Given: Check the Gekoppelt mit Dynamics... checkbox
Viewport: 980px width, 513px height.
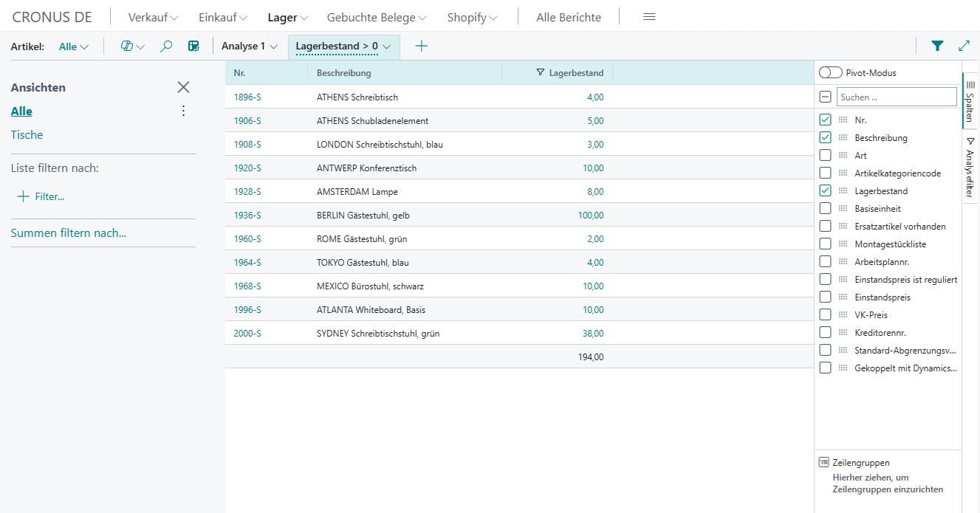Looking at the screenshot, I should [826, 368].
